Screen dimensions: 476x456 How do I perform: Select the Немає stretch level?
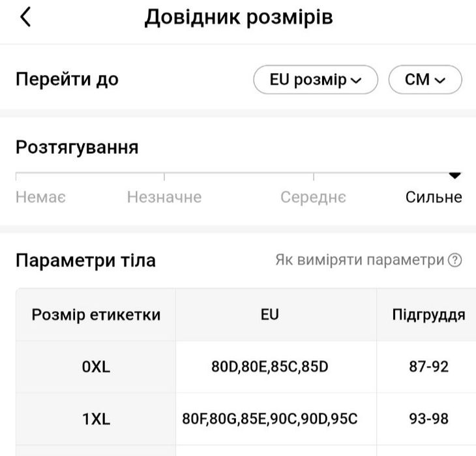(40, 197)
